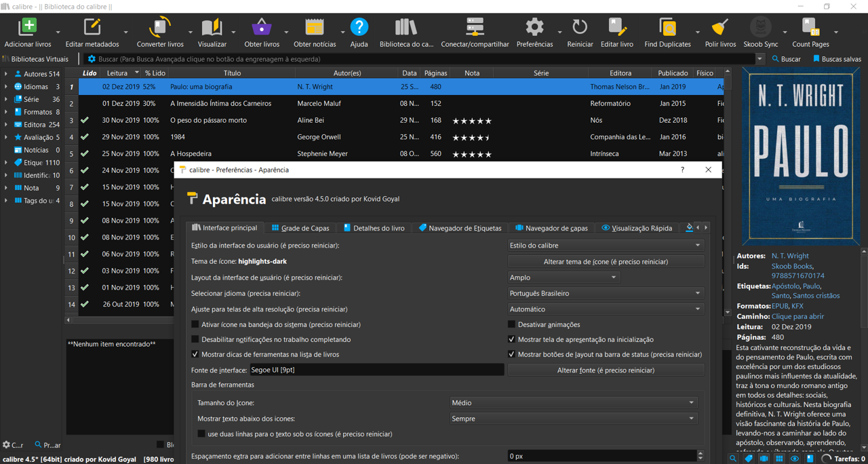
Task: Open the Sempre text-under-icons dropdown
Action: [574, 419]
